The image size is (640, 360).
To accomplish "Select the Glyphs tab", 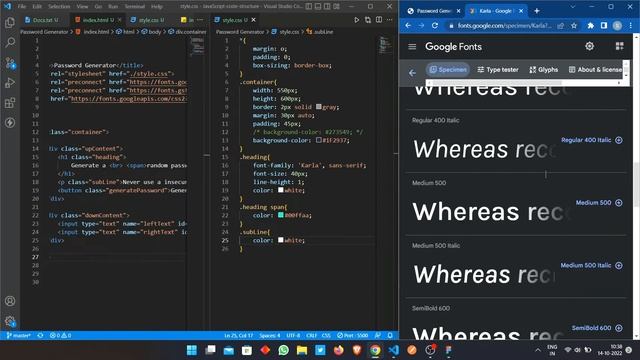I will [543, 69].
